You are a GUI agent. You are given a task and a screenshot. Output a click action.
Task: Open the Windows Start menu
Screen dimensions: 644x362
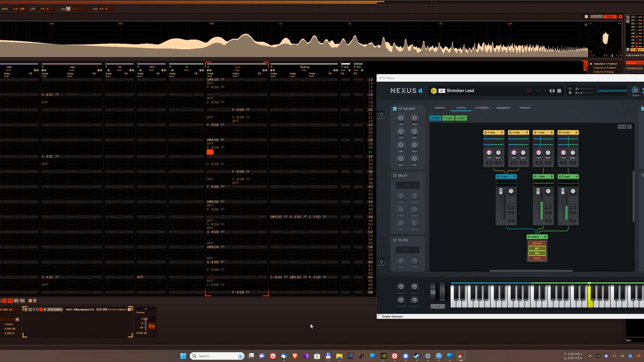[183, 356]
